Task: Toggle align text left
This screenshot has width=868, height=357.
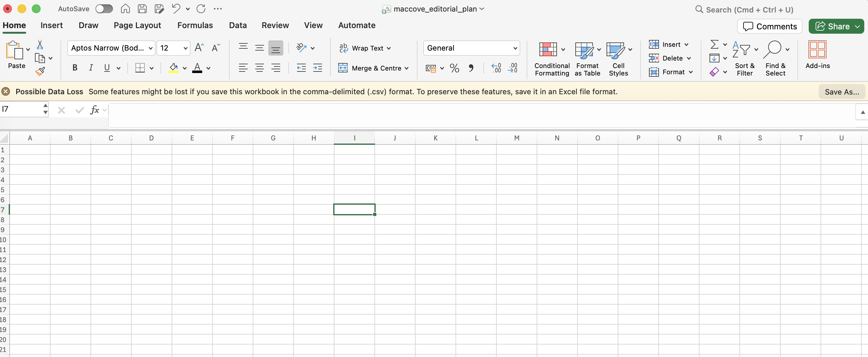Action: coord(243,68)
